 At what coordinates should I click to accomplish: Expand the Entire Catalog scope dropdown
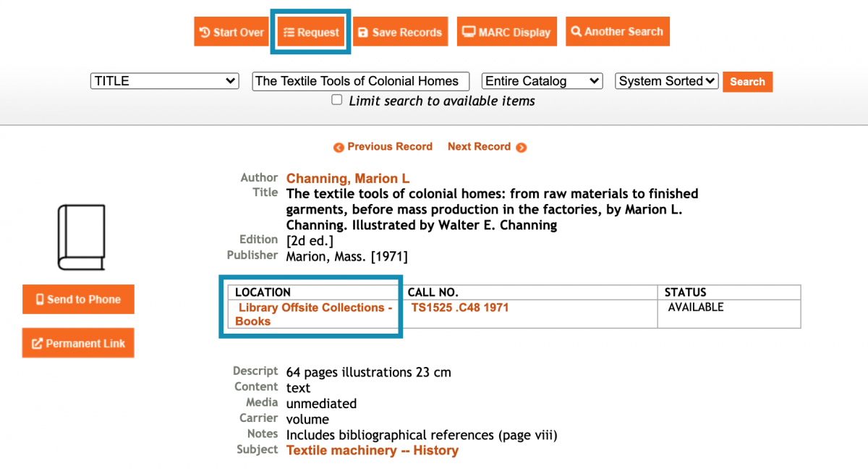542,81
